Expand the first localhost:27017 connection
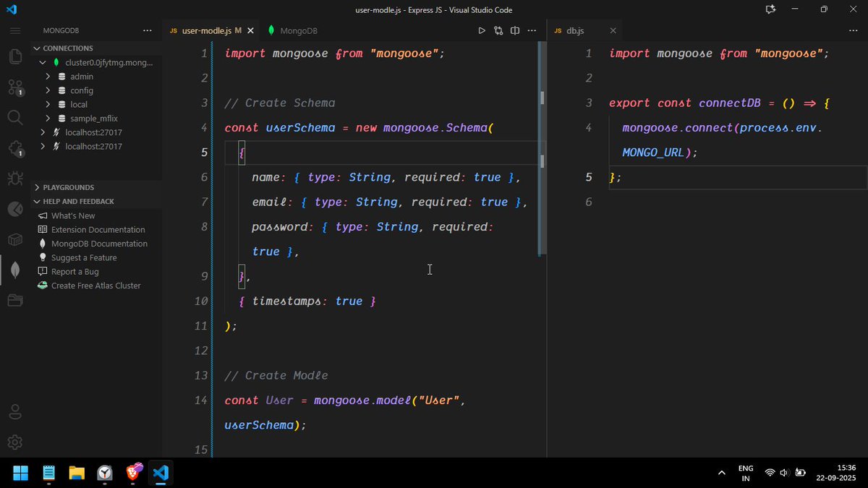 point(43,132)
